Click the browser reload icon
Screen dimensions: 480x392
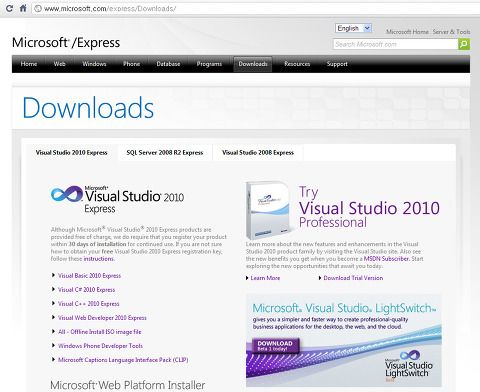tap(9, 8)
